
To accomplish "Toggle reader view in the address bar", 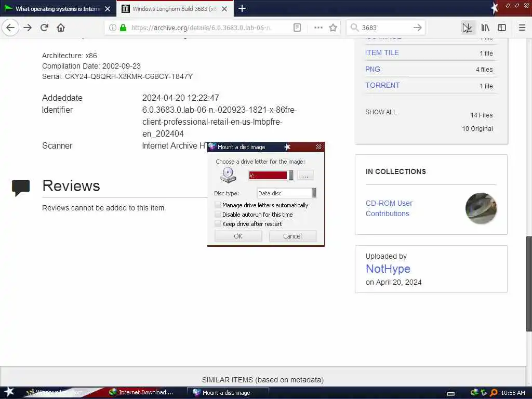I will click(297, 28).
